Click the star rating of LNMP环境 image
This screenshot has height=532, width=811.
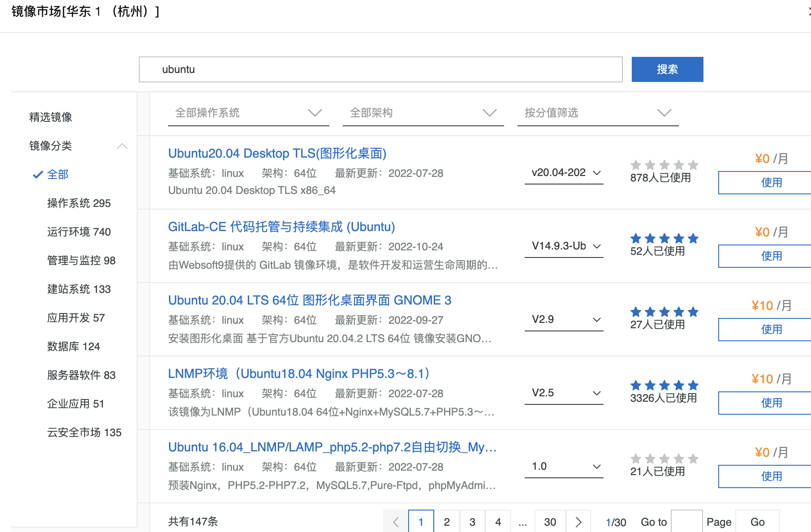point(664,385)
